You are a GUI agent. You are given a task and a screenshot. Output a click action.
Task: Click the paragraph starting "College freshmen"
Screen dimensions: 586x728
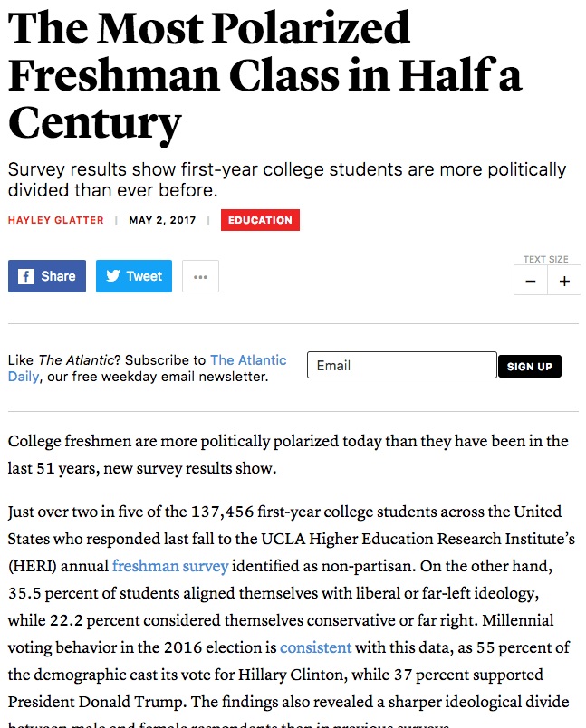[x=287, y=455]
